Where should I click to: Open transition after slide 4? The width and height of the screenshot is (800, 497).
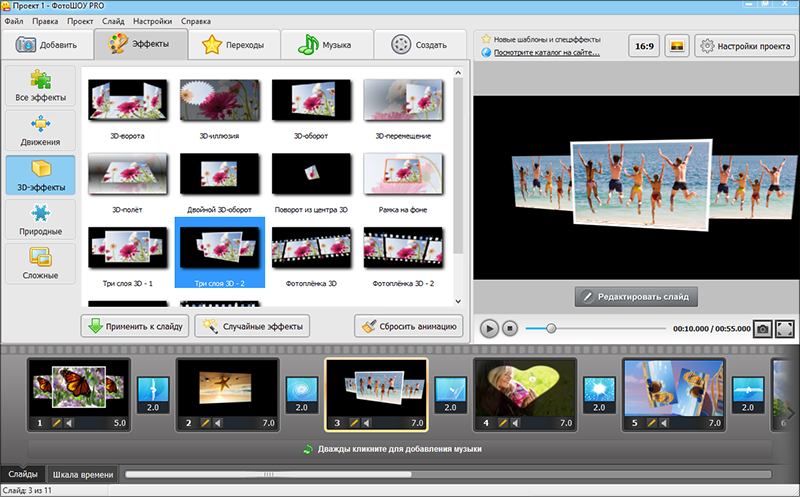pyautogui.click(x=599, y=395)
